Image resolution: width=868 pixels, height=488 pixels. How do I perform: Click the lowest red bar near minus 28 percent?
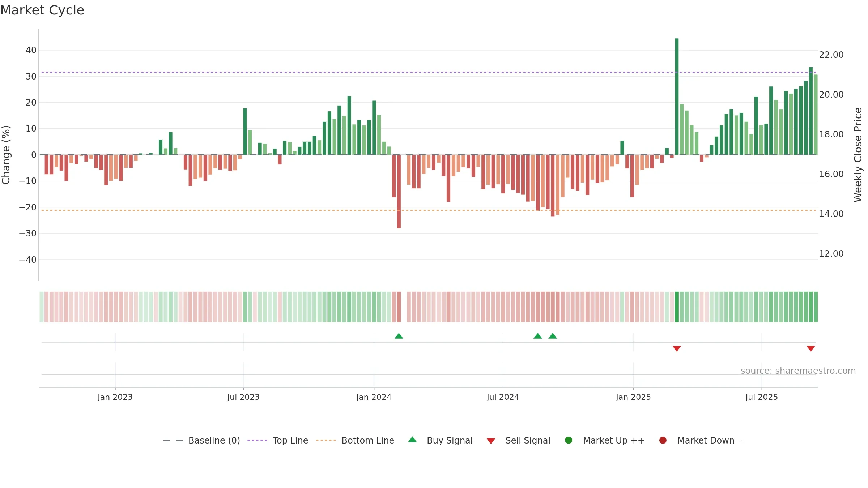399,192
